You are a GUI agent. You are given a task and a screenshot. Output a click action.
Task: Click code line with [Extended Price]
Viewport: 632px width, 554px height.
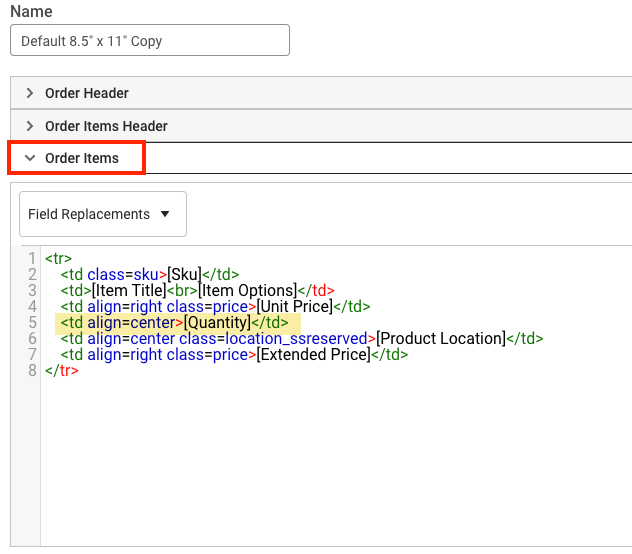click(234, 355)
